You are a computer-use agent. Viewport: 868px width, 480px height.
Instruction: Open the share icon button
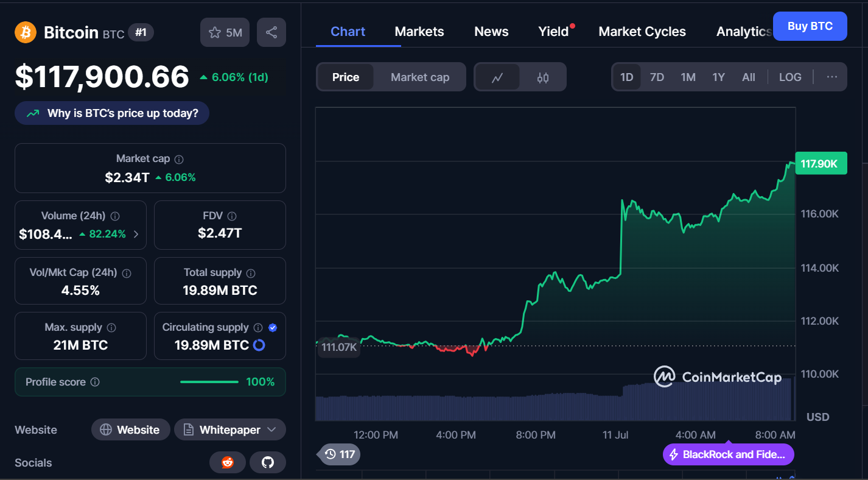click(x=271, y=32)
